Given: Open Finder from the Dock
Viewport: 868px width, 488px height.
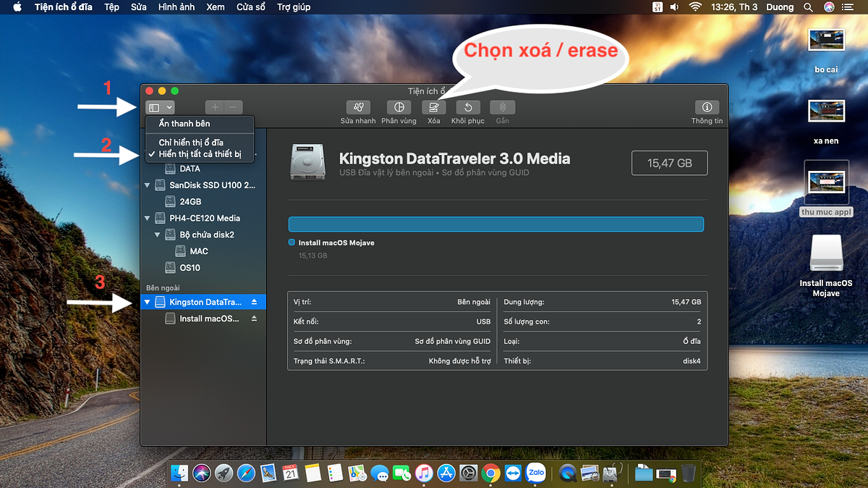Looking at the screenshot, I should (x=179, y=474).
